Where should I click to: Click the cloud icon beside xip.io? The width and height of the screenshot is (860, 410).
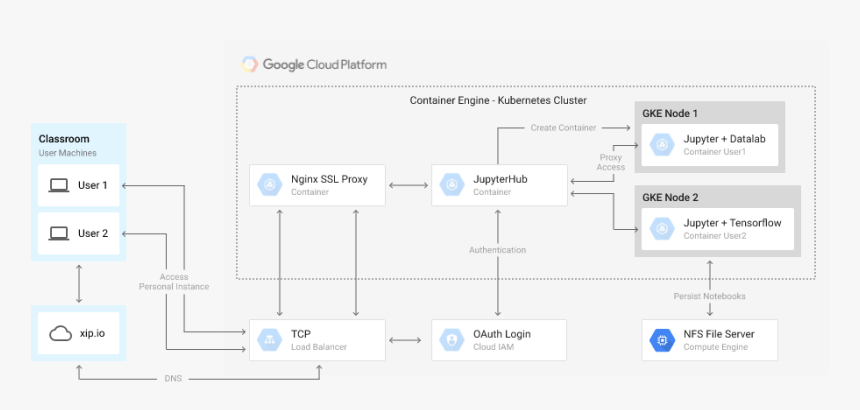point(60,333)
